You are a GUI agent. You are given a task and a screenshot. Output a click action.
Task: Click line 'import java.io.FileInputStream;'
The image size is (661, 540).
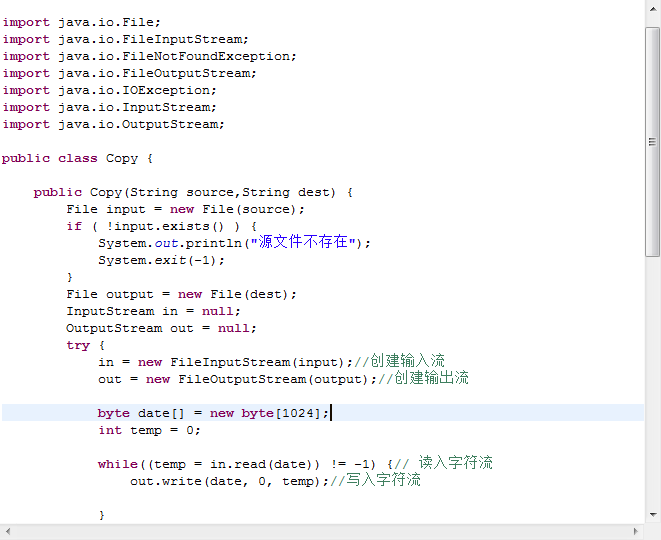126,39
